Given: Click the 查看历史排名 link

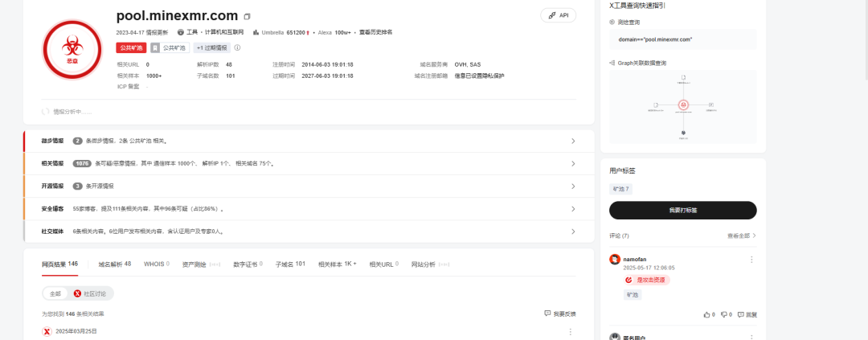Looking at the screenshot, I should (376, 33).
